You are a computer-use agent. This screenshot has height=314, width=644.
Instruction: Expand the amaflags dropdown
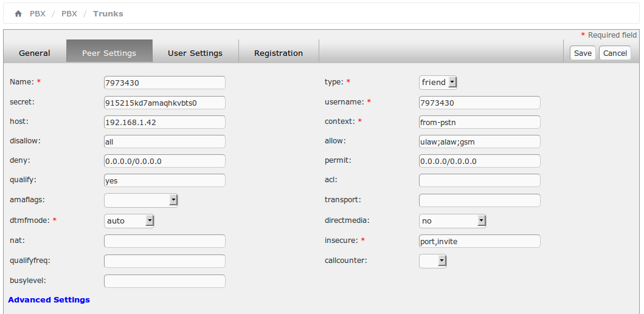pyautogui.click(x=140, y=200)
